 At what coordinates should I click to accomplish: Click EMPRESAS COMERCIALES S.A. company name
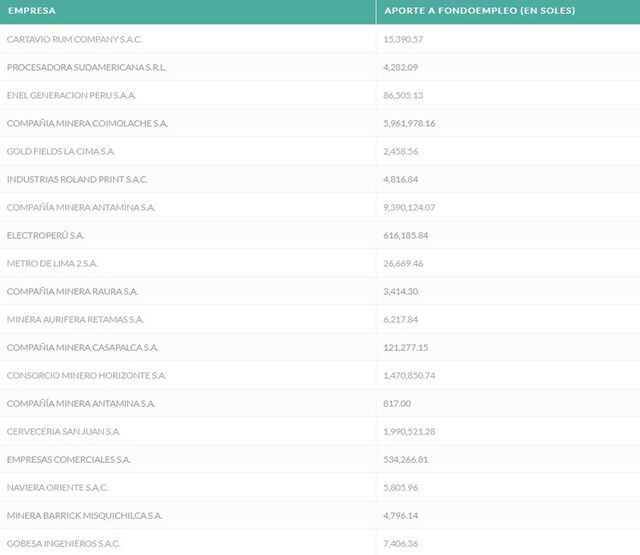(x=68, y=459)
